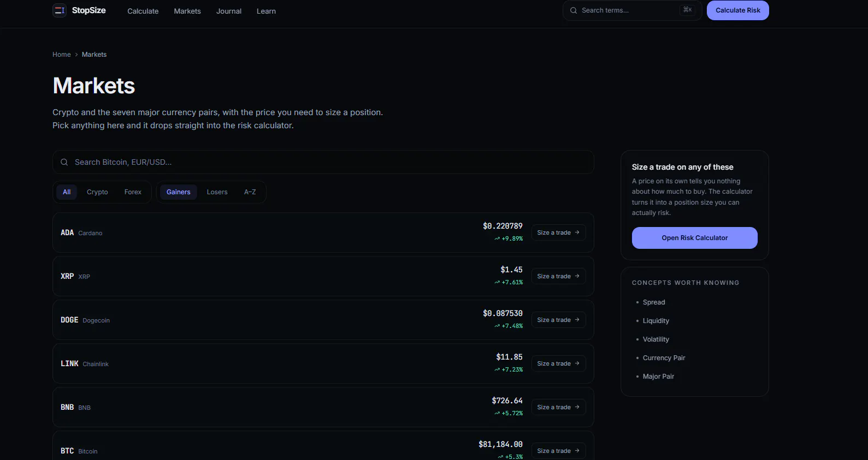
Task: Click the up-trend icon next to +9.89%
Action: [x=497, y=238]
